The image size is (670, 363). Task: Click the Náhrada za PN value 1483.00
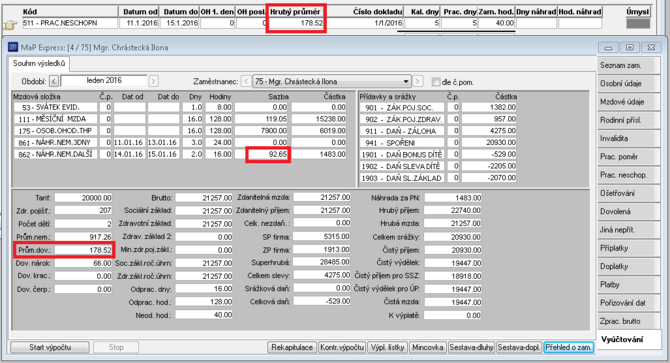[x=453, y=198]
